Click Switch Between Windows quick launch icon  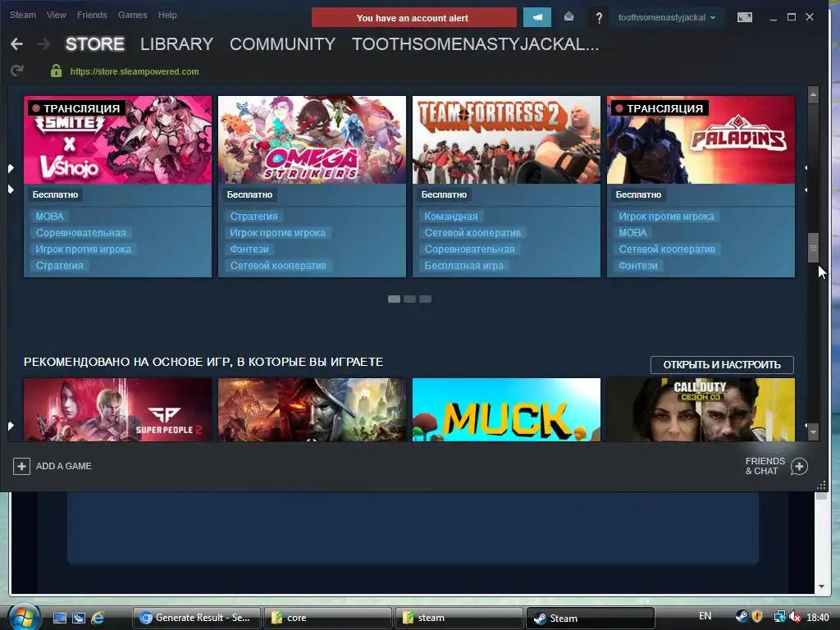tap(79, 618)
